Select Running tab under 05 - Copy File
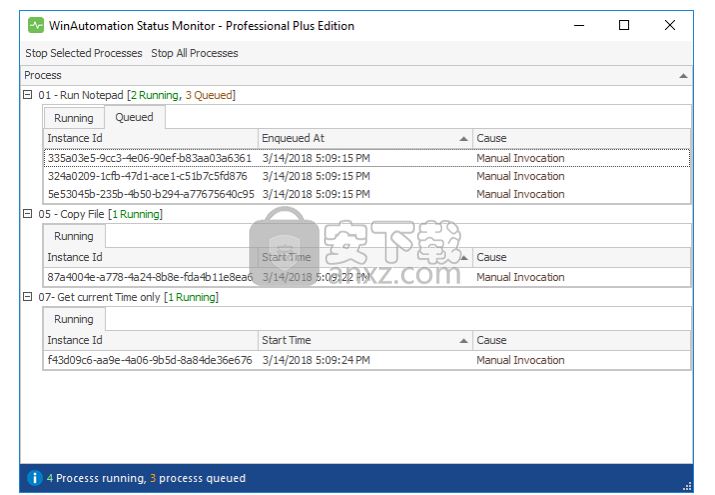This screenshot has height=495, width=715. pos(74,236)
